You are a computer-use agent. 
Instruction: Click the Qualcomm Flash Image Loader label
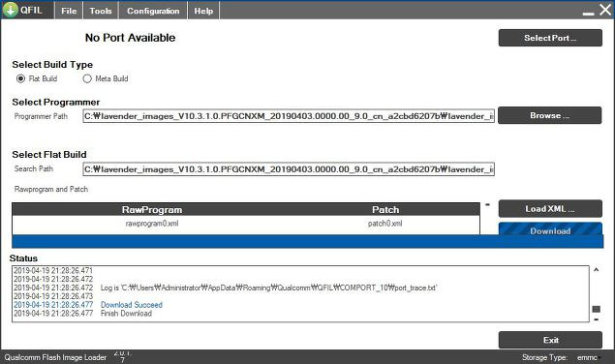pos(55,357)
